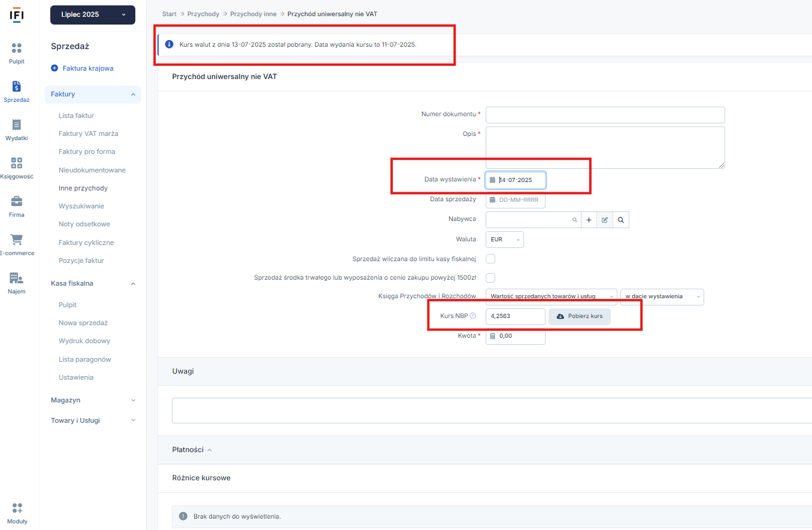Screen dimensions: 812x530
Task: Toggle Sprzedaż wliczana do limitu kasy fiskalnej checkbox
Action: tap(490, 259)
